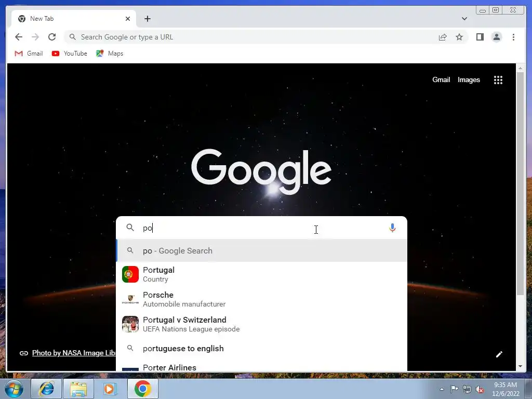The width and height of the screenshot is (532, 399).
Task: Open a new tab with plus button
Action: 147,19
